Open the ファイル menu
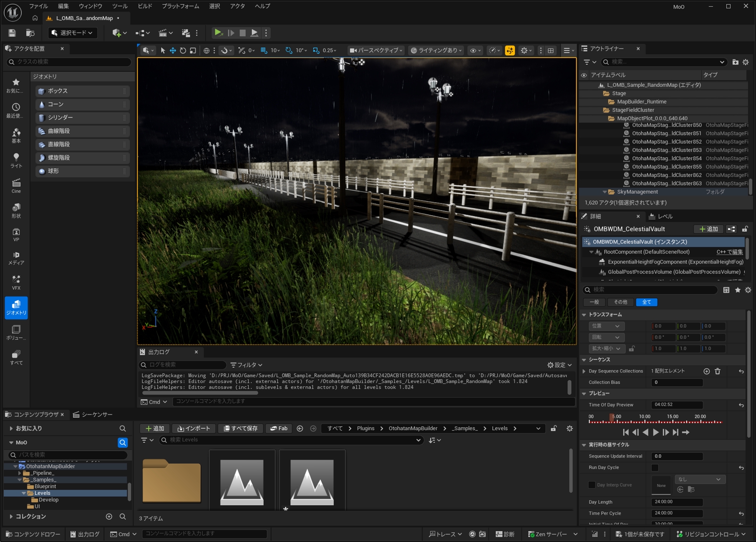 [x=38, y=6]
